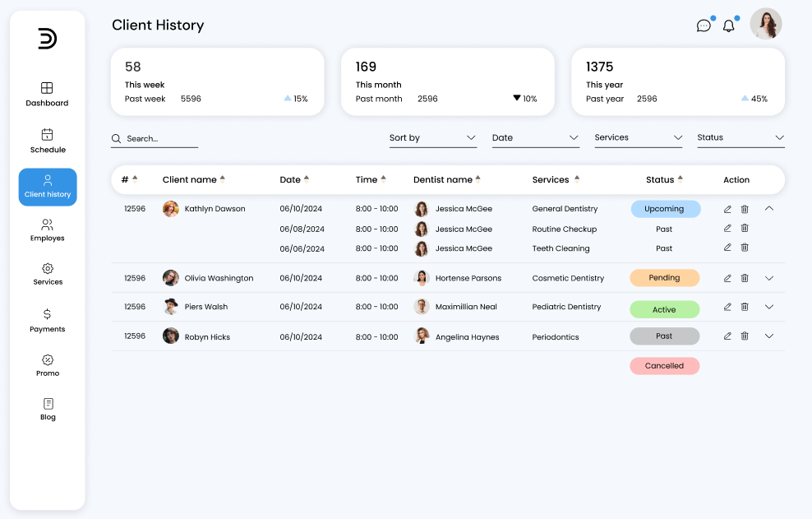This screenshot has width=812, height=519.
Task: Delete Piers Walsh's appointment with trash icon
Action: [745, 307]
